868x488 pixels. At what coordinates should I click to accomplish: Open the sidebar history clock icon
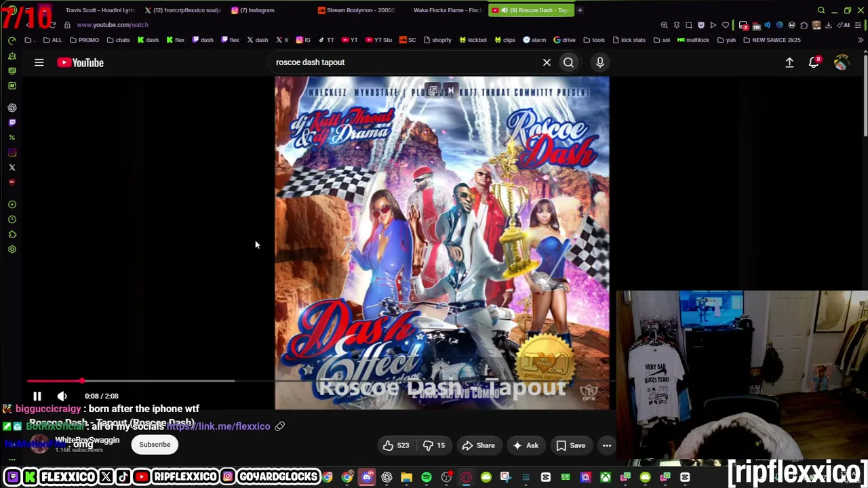coord(12,220)
